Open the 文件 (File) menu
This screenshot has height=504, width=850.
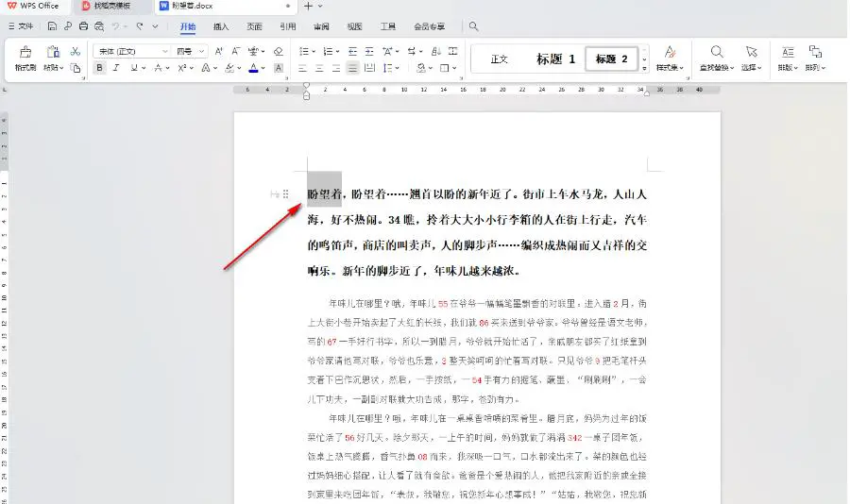tap(21, 26)
